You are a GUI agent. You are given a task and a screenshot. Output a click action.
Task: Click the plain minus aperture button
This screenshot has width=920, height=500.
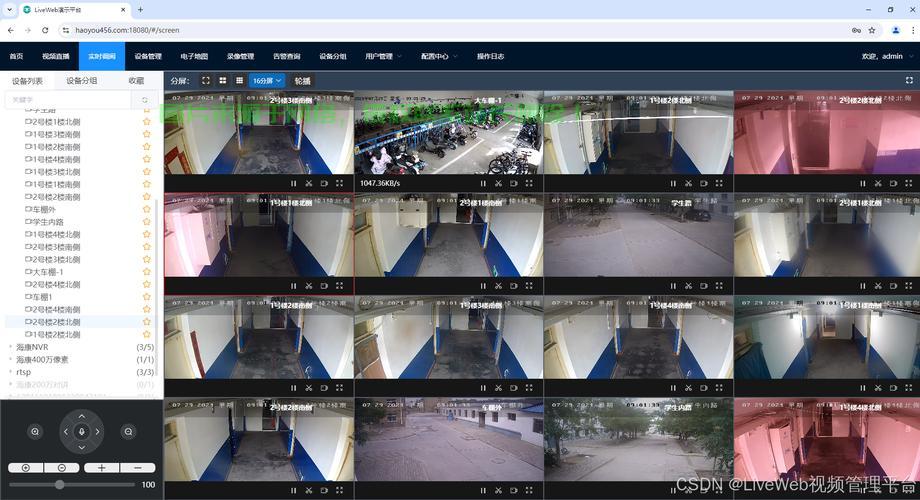pyautogui.click(x=138, y=468)
